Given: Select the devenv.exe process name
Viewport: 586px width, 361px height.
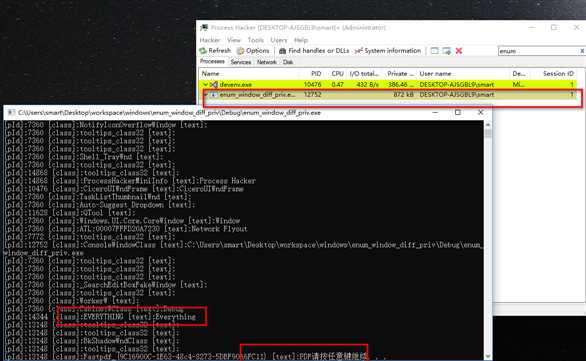Looking at the screenshot, I should click(235, 84).
